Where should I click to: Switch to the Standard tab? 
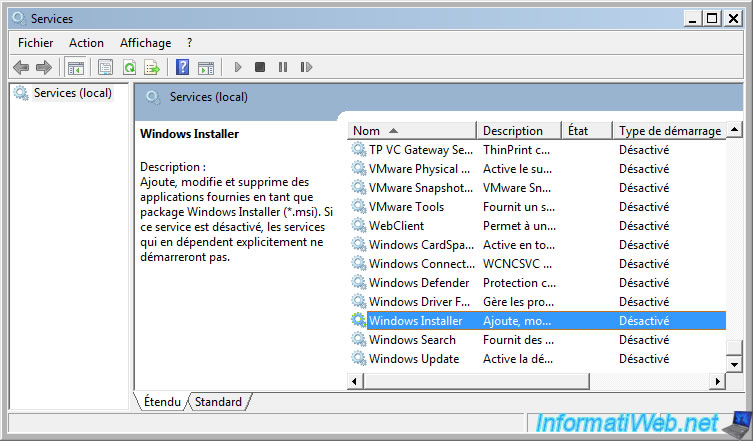point(219,402)
